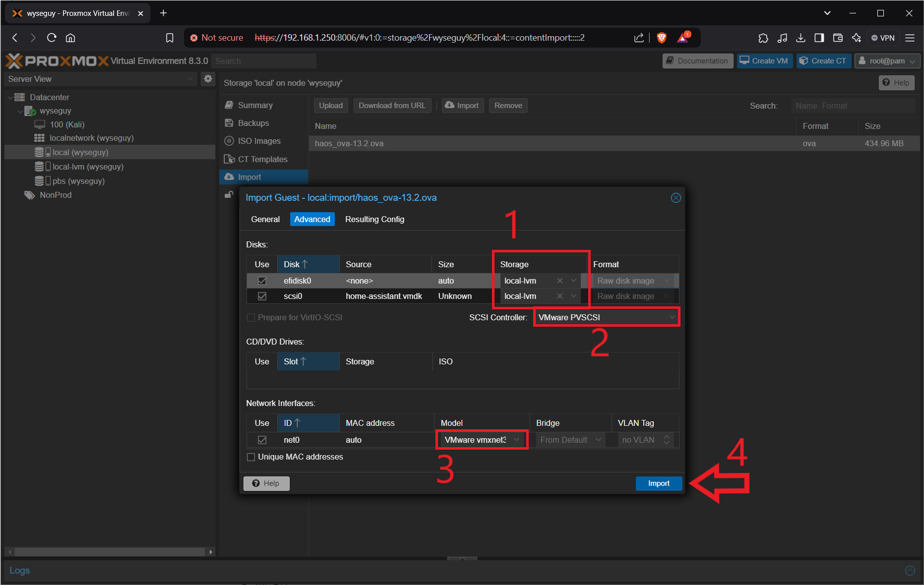
Task: Open the downloads icon in browser toolbar
Action: (801, 38)
